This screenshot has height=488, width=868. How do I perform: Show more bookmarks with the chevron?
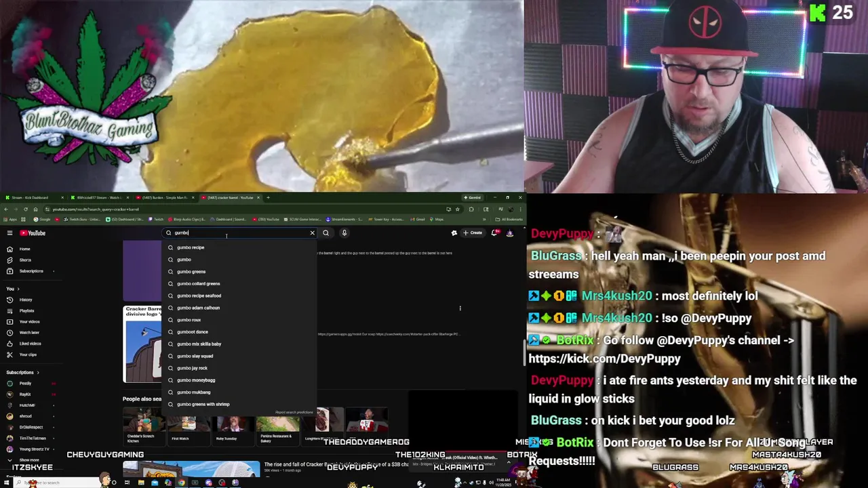point(484,220)
